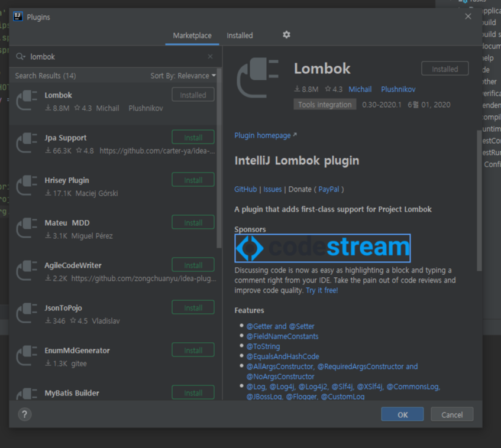
Task: Click the large Lombok detail icon
Action: (257, 77)
